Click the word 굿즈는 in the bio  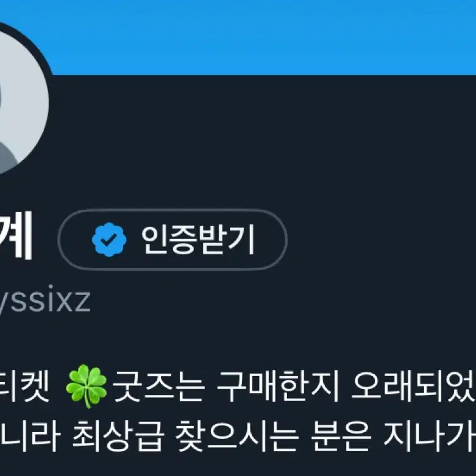pos(158,386)
